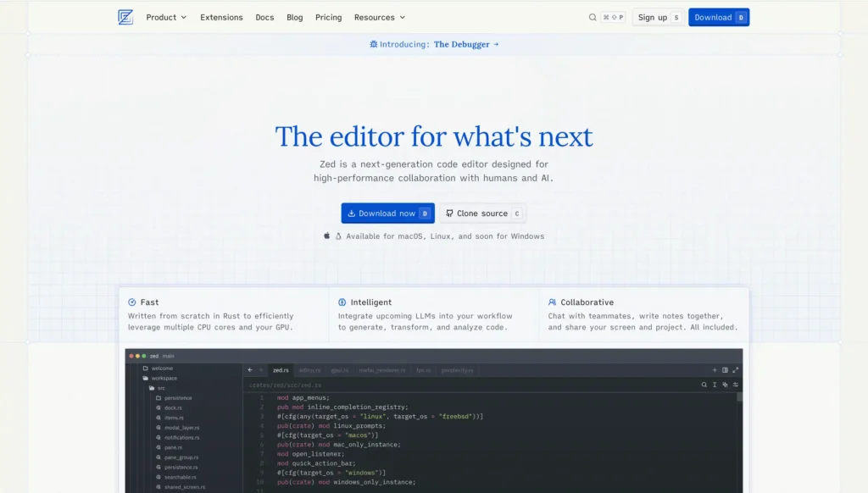Image resolution: width=868 pixels, height=493 pixels.
Task: Select pane_group.rs in the file tree
Action: [181, 457]
